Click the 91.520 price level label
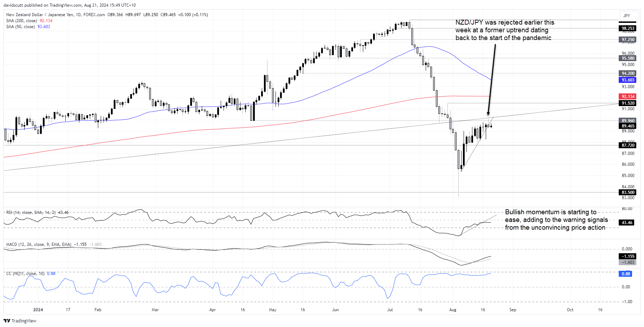644x327 pixels. pos(628,103)
